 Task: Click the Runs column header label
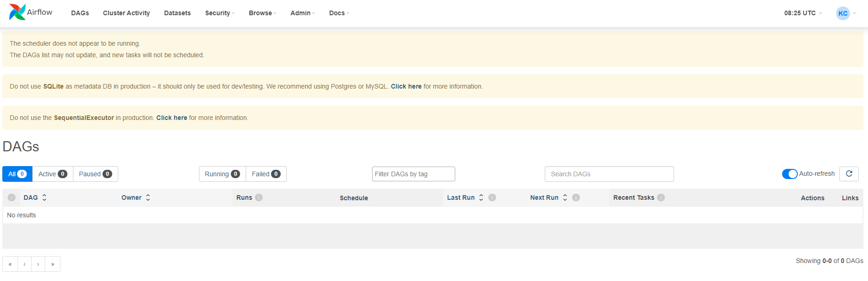[x=244, y=197]
